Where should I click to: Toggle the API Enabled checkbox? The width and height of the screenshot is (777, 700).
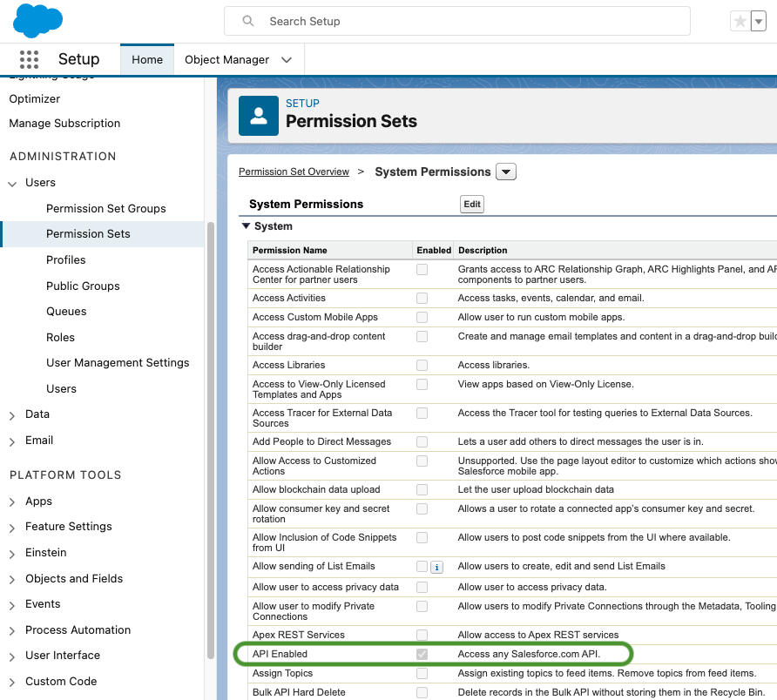(422, 654)
